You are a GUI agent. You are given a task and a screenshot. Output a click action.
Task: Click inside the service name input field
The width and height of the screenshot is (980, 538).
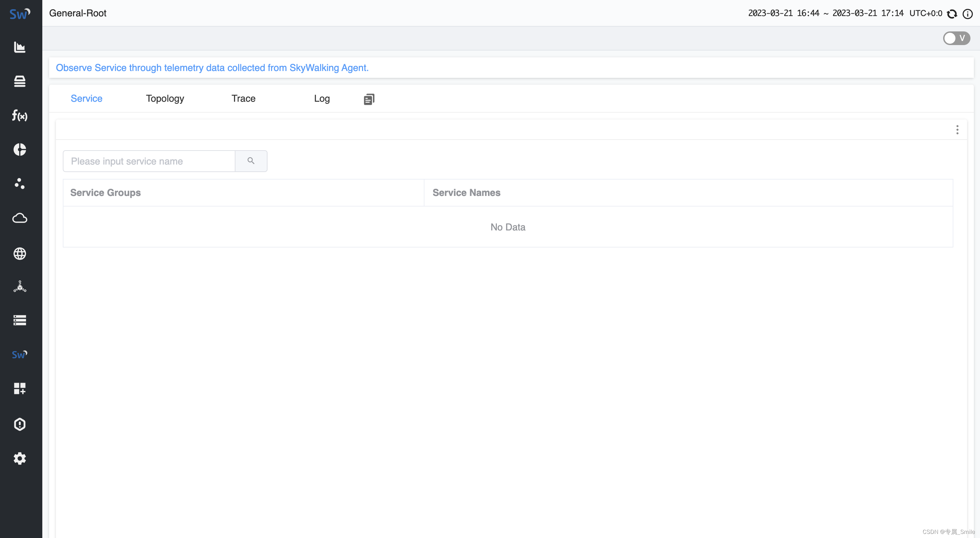click(148, 161)
